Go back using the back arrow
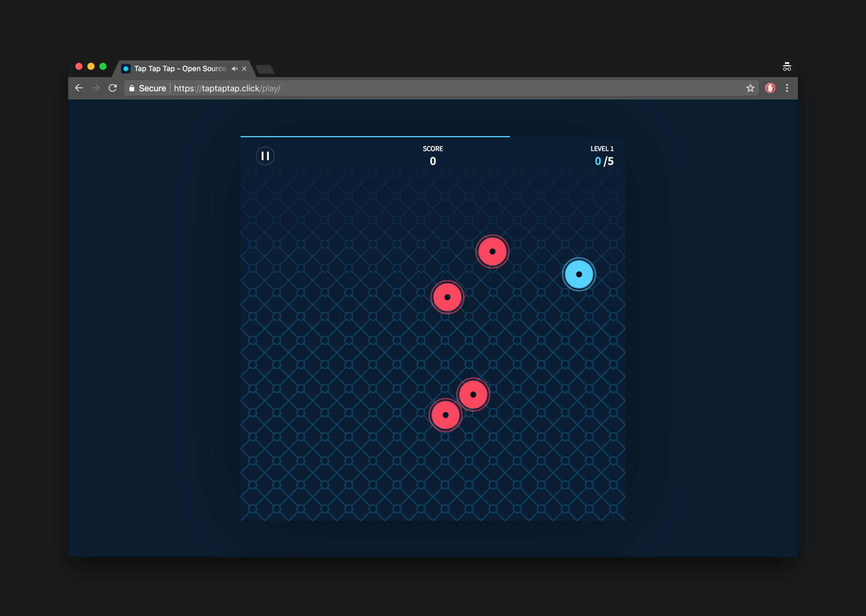Screen dimensions: 866x616 [79, 88]
